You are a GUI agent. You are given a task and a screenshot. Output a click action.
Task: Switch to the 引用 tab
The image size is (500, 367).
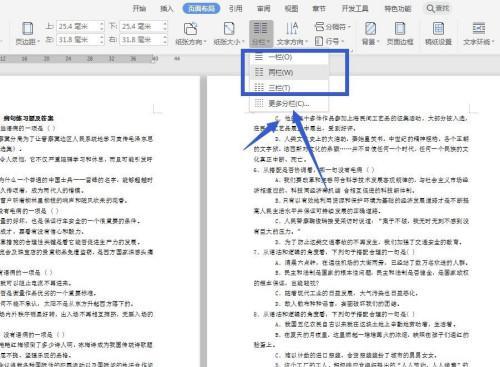click(235, 8)
